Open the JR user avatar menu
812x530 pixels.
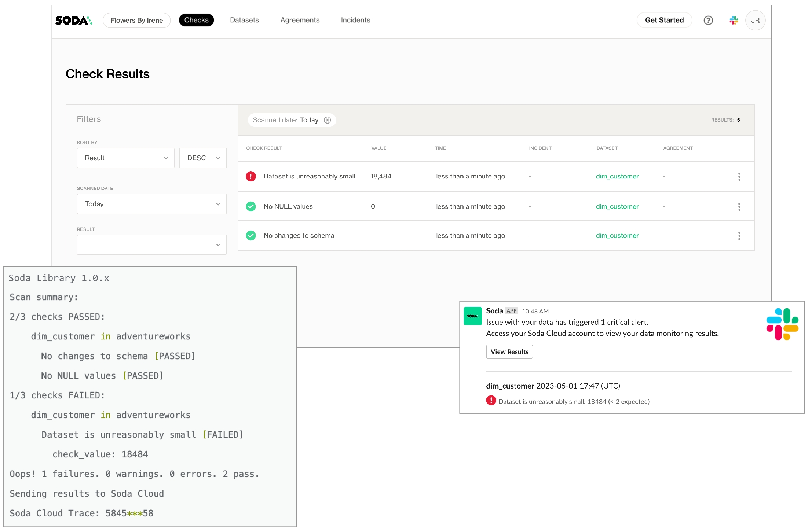tap(755, 20)
